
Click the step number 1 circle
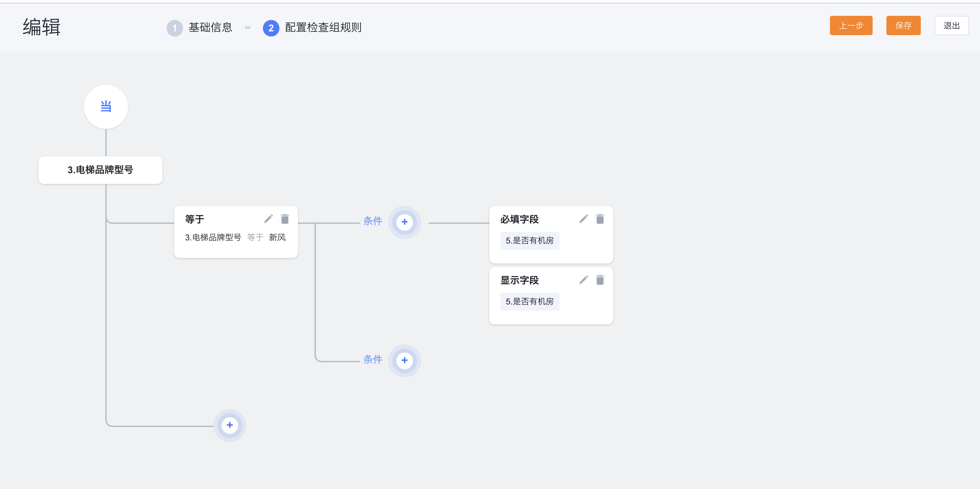(x=174, y=28)
